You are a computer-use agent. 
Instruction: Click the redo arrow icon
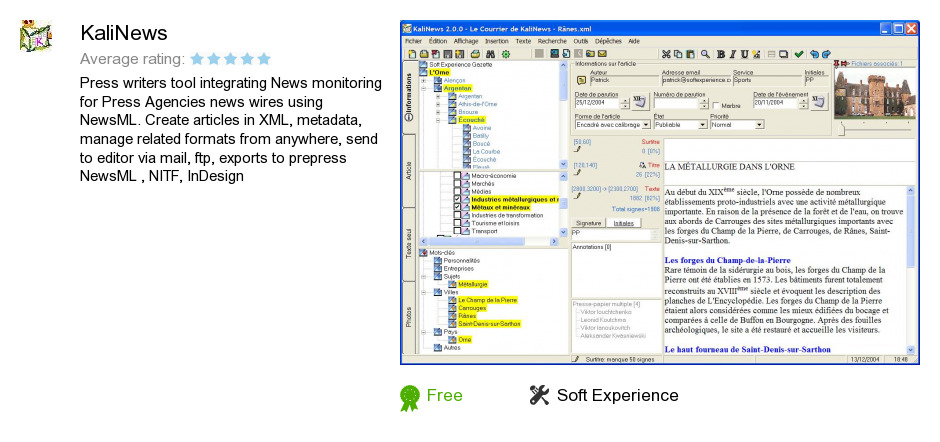(826, 54)
